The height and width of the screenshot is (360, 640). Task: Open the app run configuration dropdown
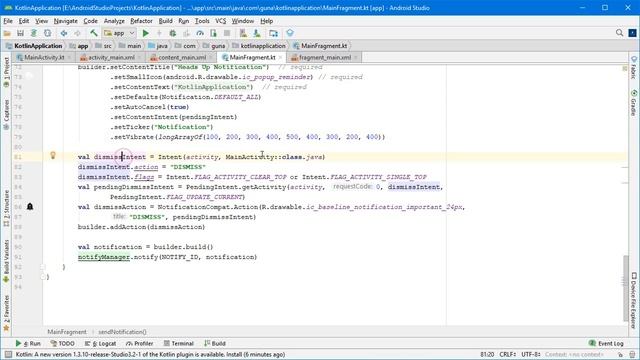pos(119,33)
